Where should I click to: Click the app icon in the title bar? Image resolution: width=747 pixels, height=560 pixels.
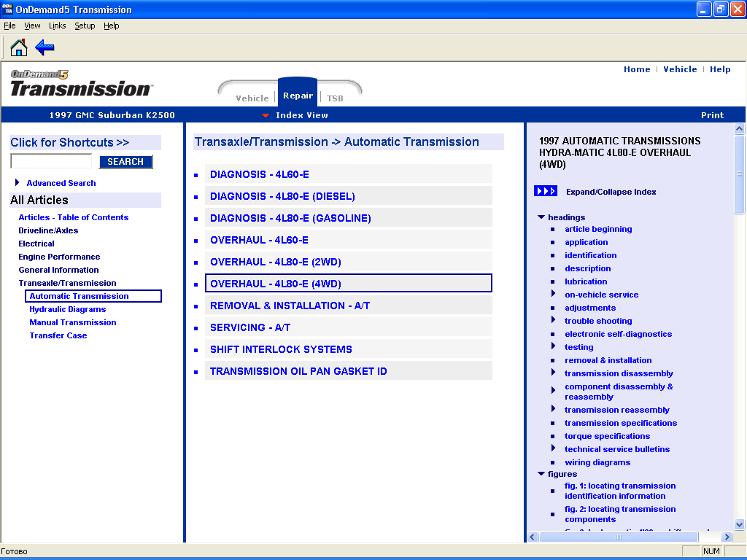7,9
